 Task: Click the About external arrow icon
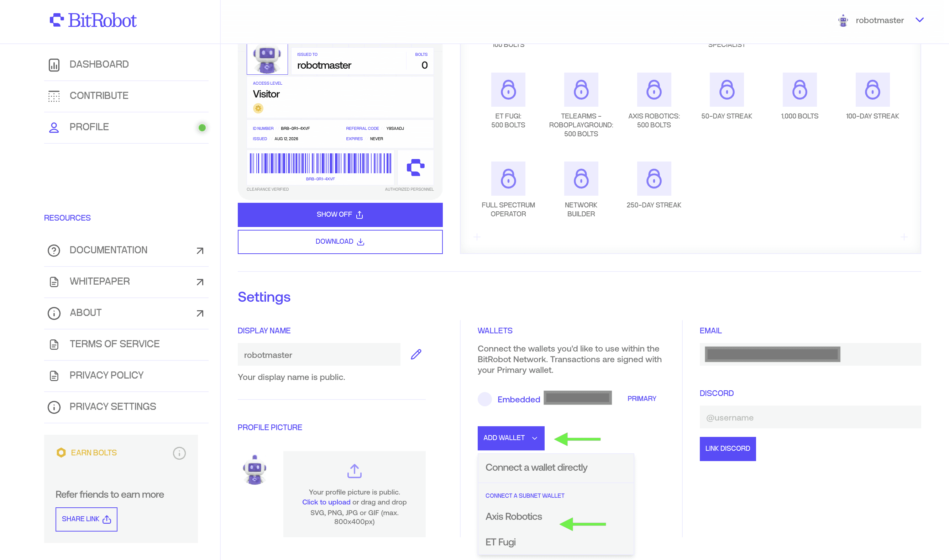coord(200,313)
